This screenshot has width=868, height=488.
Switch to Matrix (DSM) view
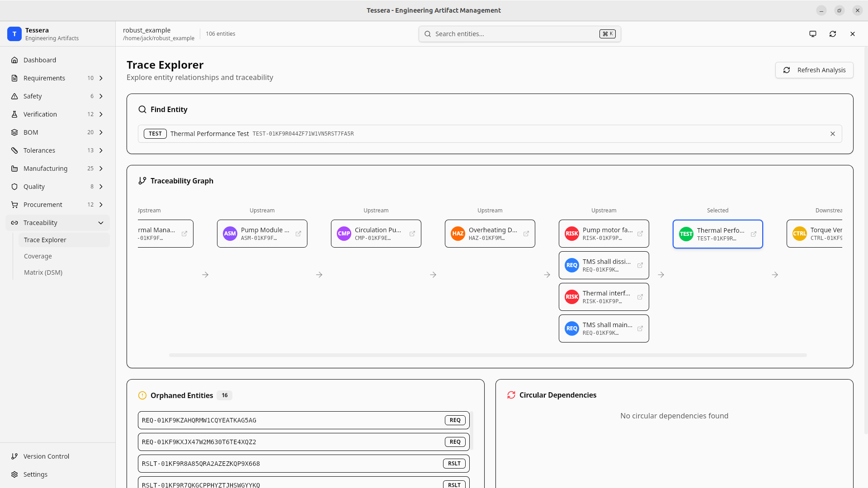[x=43, y=272]
